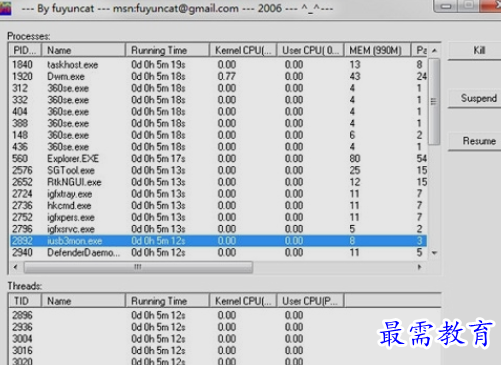Screen dimensions: 501x365
Task: Click the process list horizontal scrollbar thumb
Action: [138, 267]
